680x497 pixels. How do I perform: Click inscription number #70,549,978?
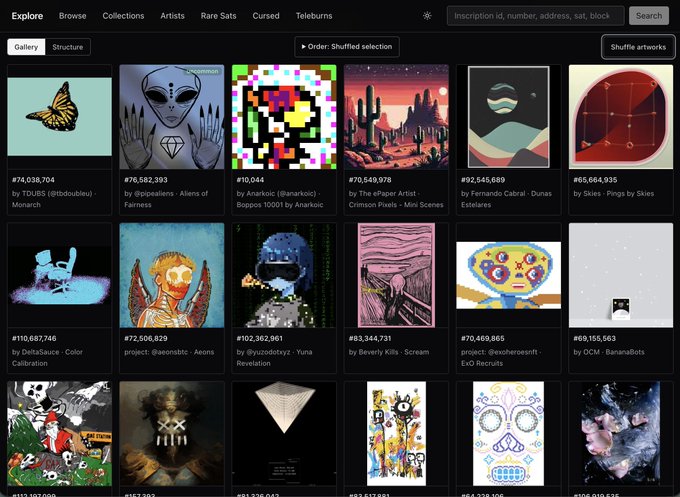370,180
